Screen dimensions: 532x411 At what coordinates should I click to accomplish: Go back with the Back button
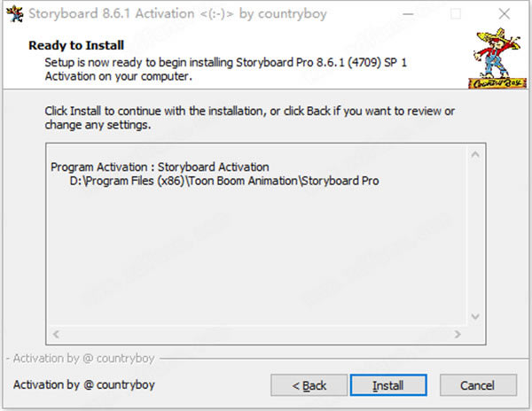point(309,385)
